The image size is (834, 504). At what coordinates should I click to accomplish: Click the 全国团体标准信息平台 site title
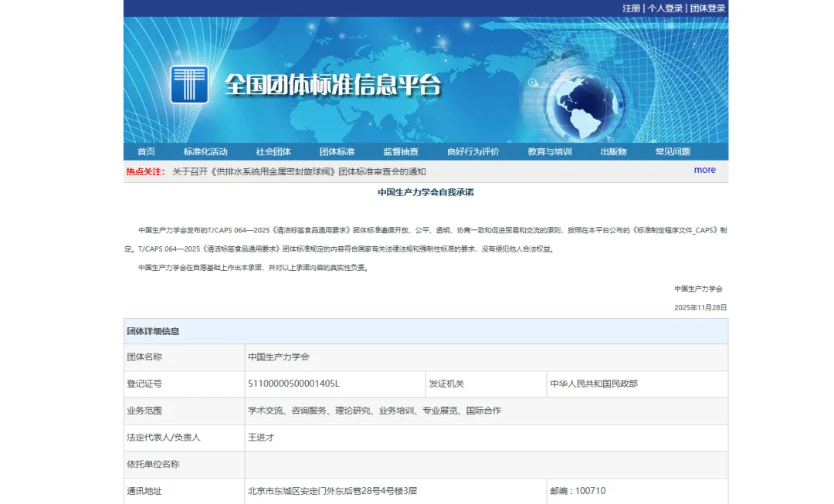point(333,85)
